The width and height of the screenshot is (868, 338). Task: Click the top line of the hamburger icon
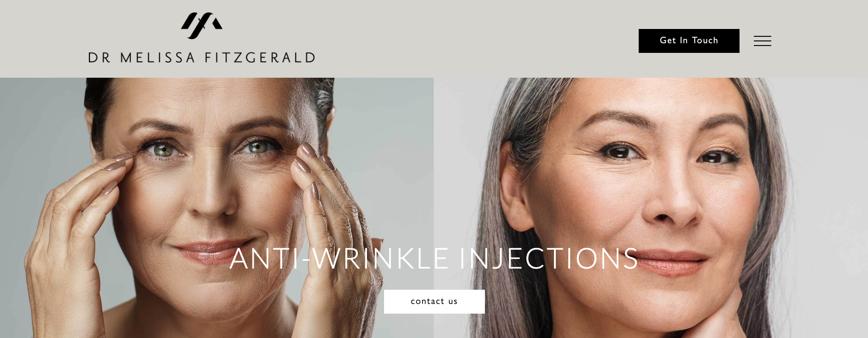(762, 36)
